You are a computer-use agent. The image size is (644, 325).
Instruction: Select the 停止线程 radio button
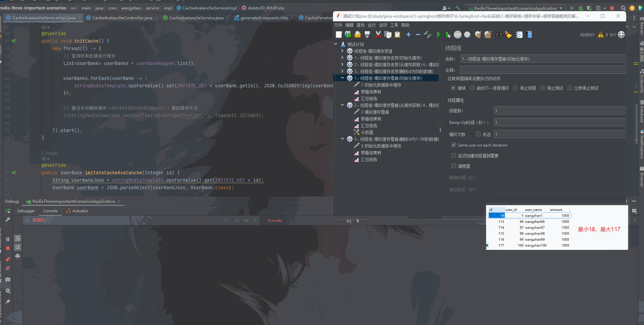[x=515, y=88]
